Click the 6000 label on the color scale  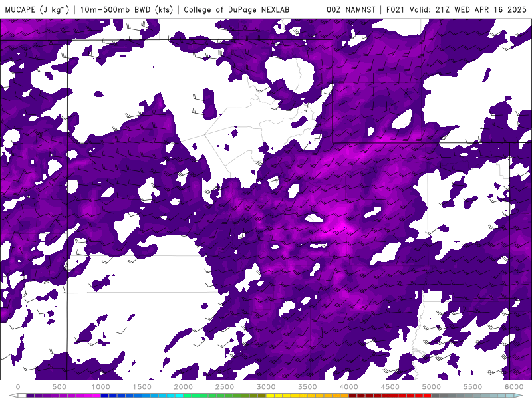(x=514, y=387)
